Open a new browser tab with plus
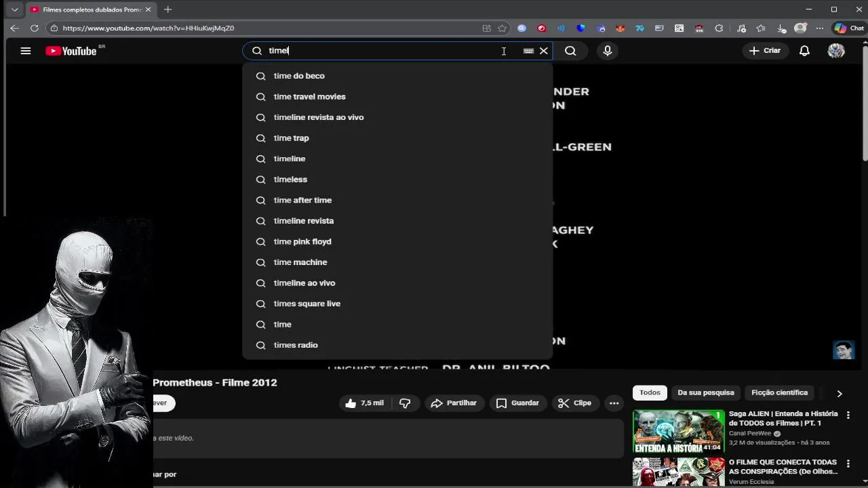868x488 pixels. point(167,9)
